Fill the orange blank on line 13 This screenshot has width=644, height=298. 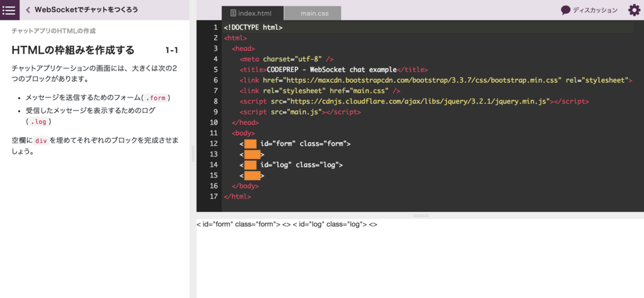click(252, 154)
